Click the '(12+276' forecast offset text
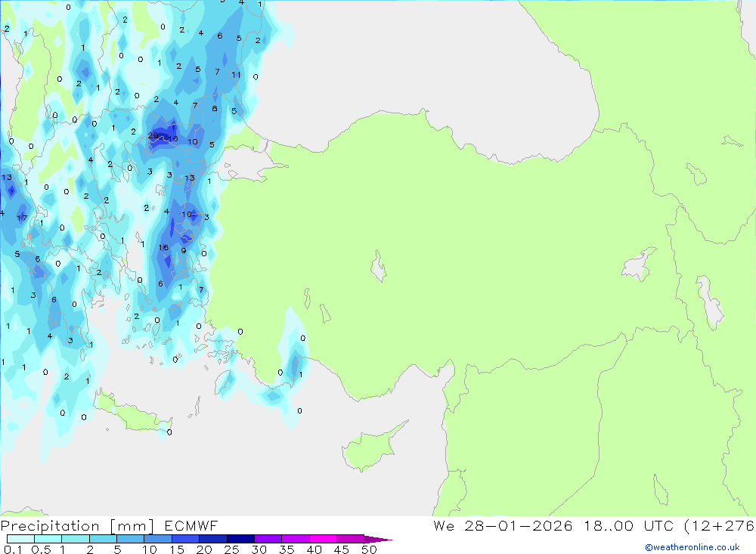 [x=719, y=526]
